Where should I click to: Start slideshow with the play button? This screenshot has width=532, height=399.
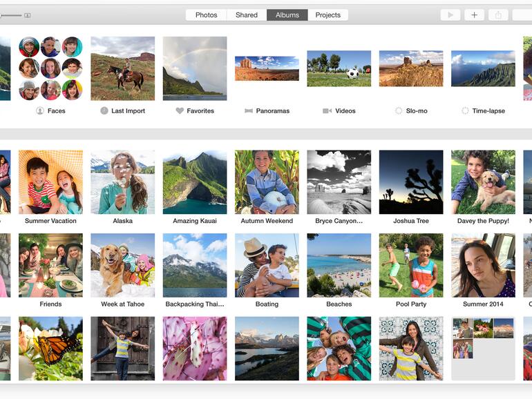coord(450,15)
